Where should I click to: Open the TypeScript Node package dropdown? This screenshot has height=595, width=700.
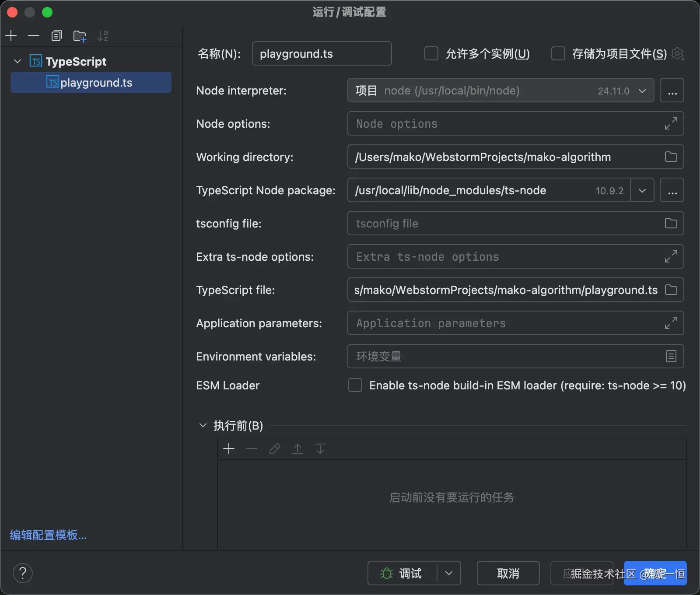(642, 190)
